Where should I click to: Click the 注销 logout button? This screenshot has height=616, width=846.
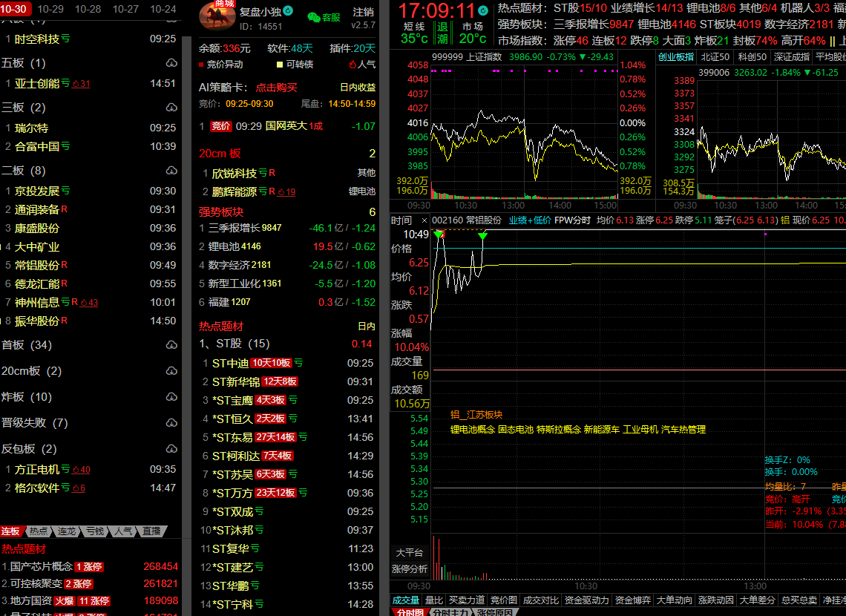pos(363,12)
